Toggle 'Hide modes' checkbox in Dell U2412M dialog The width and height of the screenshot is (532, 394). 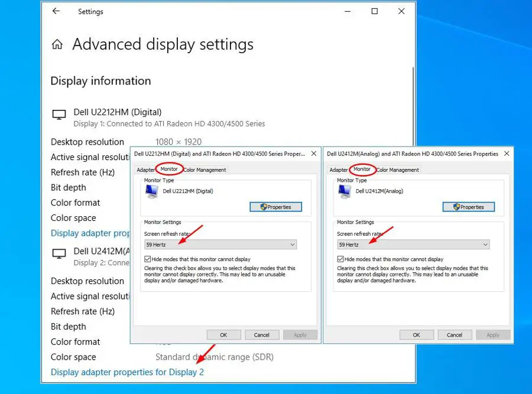[x=340, y=259]
